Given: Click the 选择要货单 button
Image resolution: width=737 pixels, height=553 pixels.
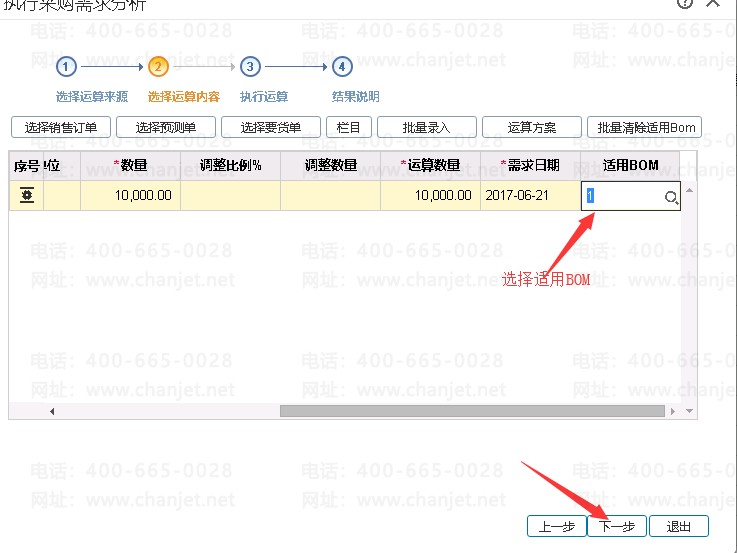Looking at the screenshot, I should click(271, 127).
